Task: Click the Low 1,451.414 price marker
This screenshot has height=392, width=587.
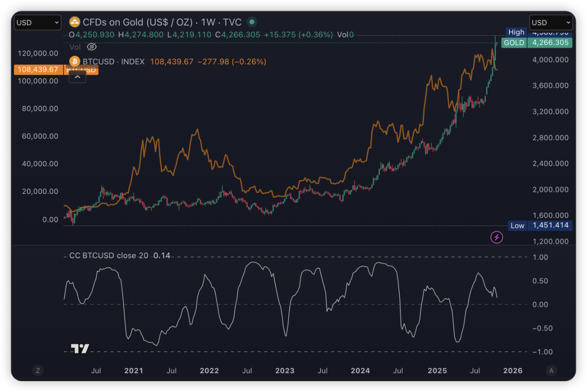Action: point(540,226)
